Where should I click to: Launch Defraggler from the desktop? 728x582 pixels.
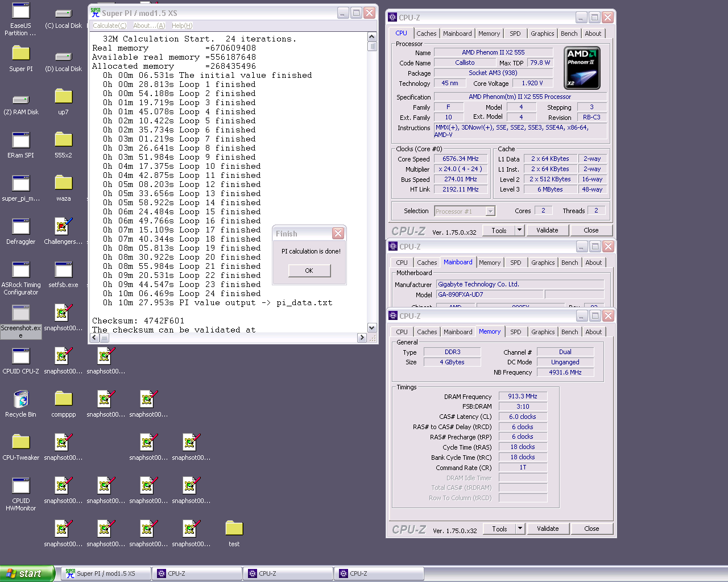click(x=21, y=232)
